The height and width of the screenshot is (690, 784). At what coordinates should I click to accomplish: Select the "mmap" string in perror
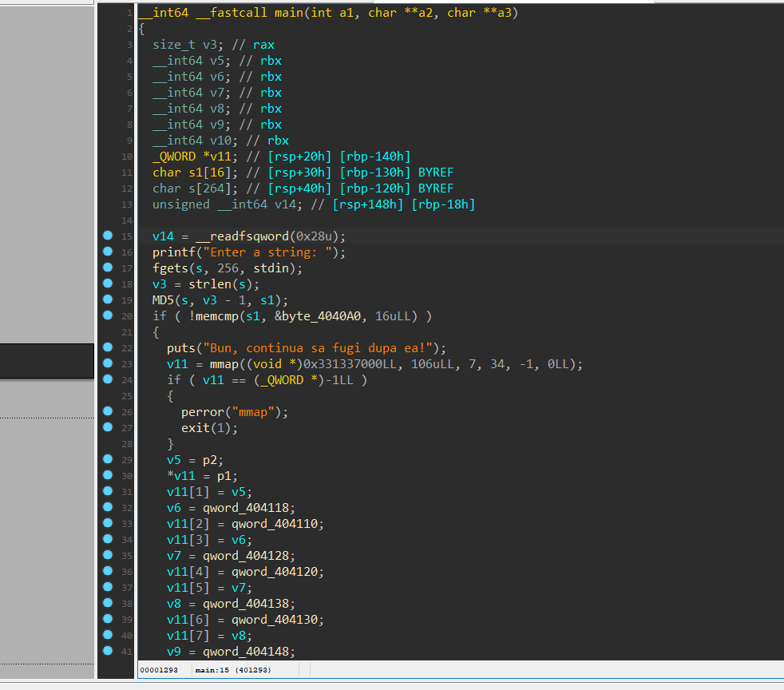pyautogui.click(x=253, y=412)
